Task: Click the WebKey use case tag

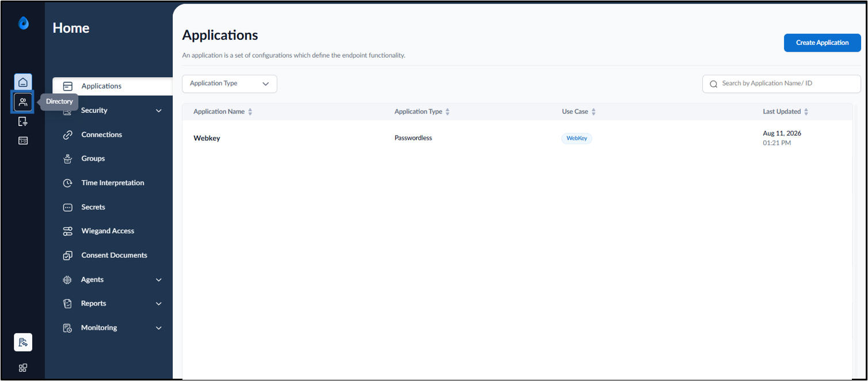Action: [577, 138]
